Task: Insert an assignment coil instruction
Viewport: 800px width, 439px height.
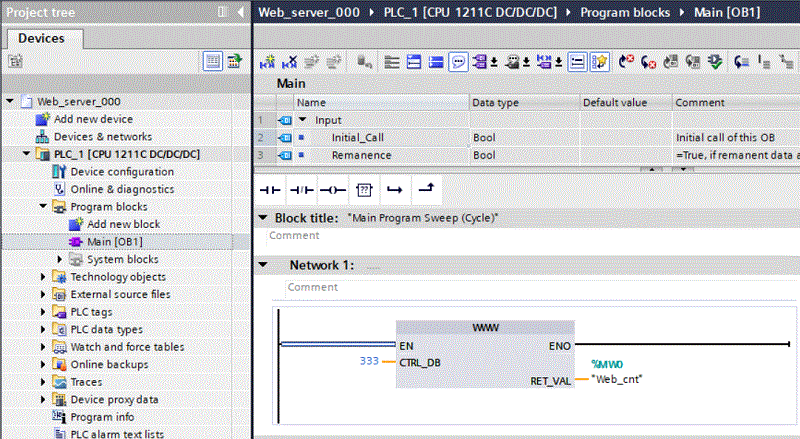Action: (x=332, y=189)
